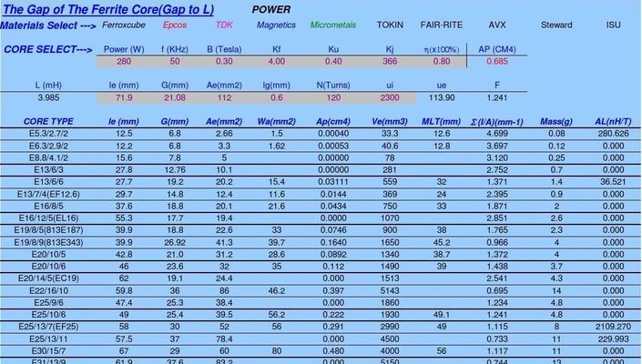642x364 pixels.
Task: Select core type E13/6/6
Action: click(x=48, y=182)
